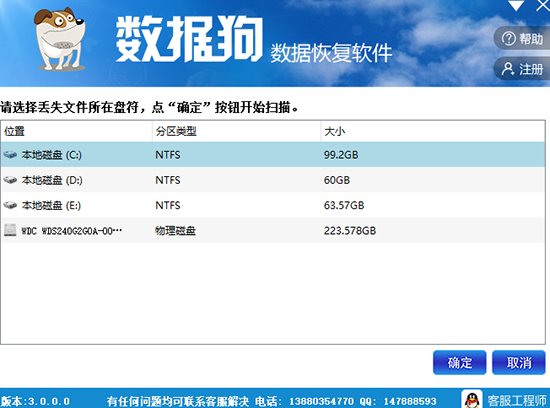Click the phone number 13880354770
The image size is (550, 408).
[321, 401]
